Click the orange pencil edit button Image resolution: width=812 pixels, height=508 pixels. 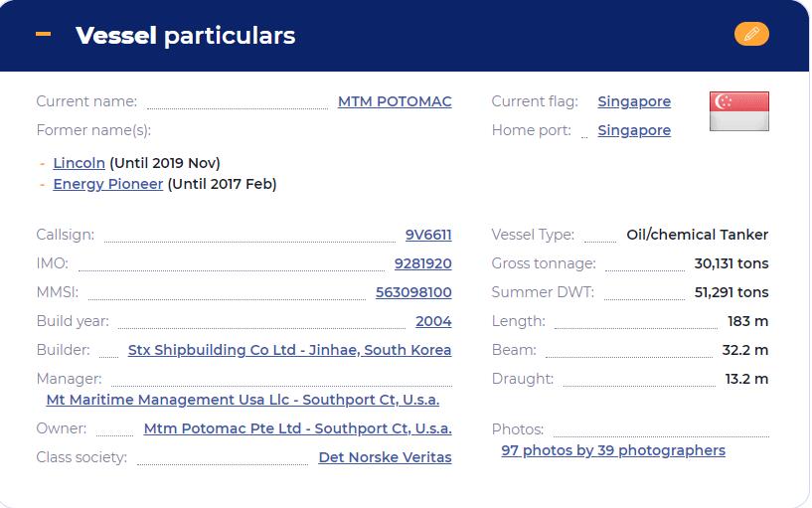tap(751, 34)
